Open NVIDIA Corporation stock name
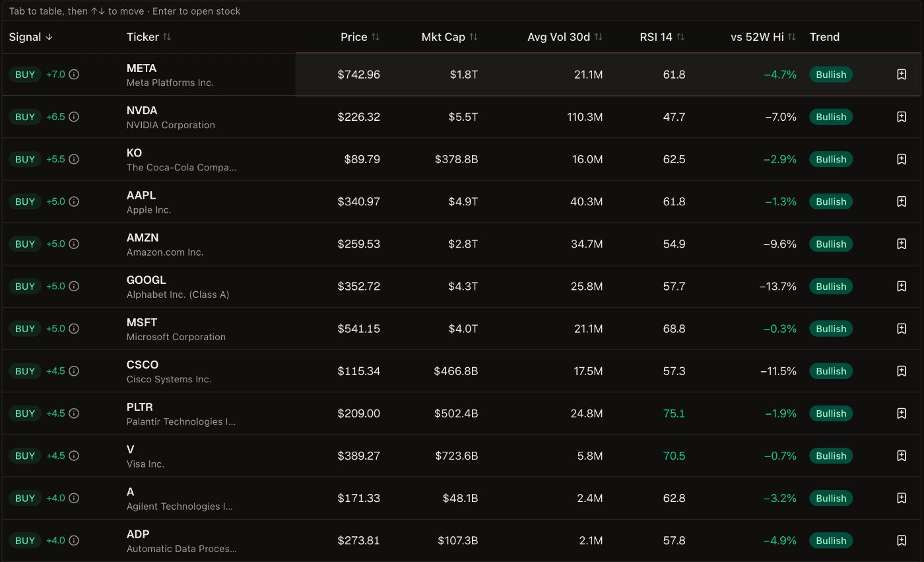924x562 pixels. click(x=171, y=125)
